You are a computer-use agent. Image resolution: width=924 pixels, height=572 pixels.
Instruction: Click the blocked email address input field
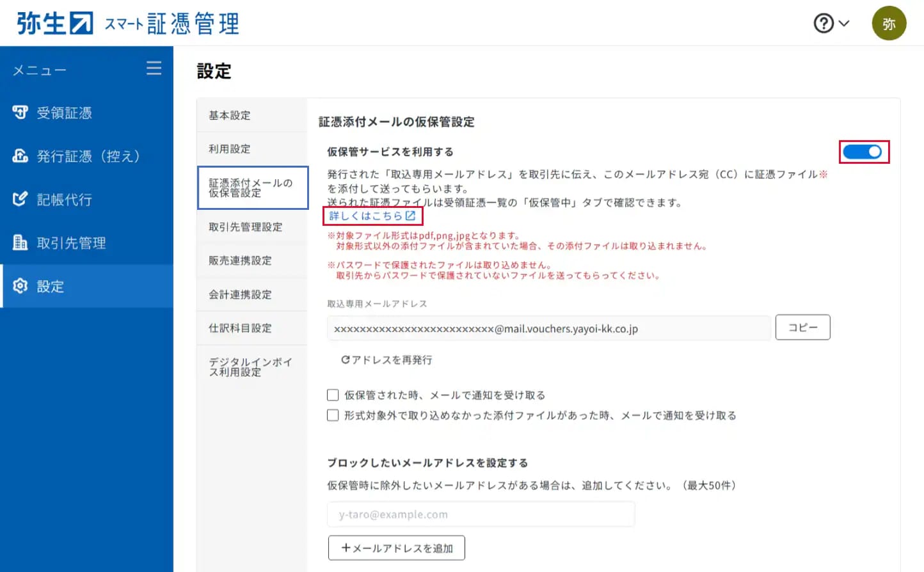(481, 514)
